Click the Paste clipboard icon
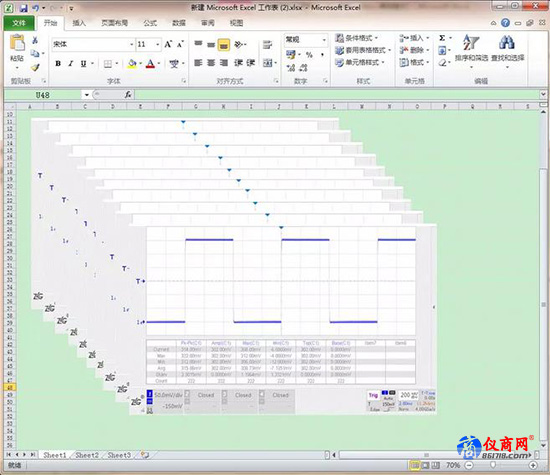Viewport: 550px width, 475px height. tap(17, 43)
